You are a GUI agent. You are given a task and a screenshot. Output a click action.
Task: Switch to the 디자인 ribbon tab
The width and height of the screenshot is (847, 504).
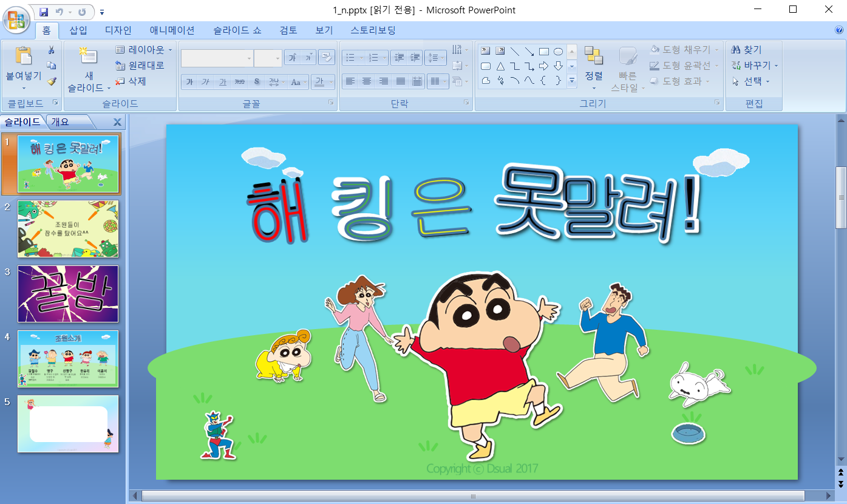(118, 30)
